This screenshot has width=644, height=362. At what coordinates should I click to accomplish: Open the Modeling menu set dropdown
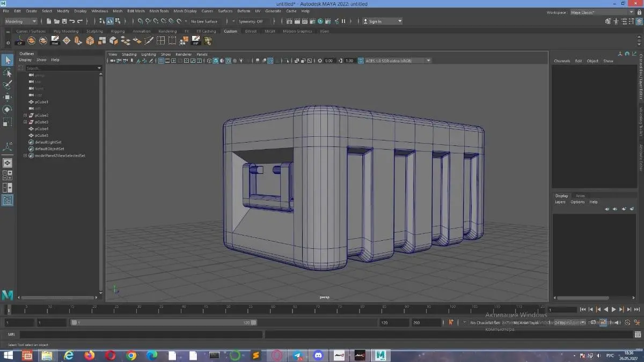click(x=21, y=21)
